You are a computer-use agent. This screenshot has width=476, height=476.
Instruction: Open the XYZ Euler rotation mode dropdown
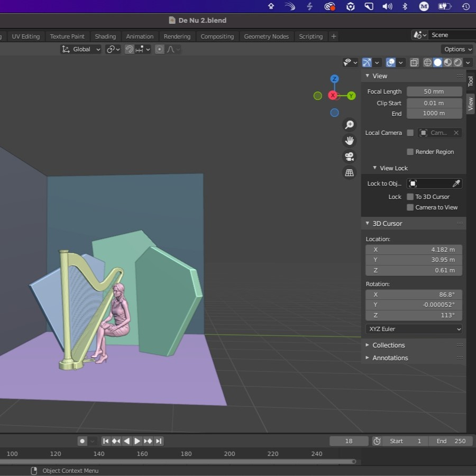pos(414,329)
